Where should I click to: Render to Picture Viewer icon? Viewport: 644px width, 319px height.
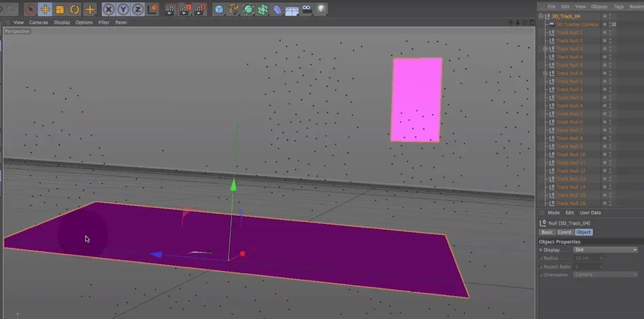pyautogui.click(x=185, y=10)
